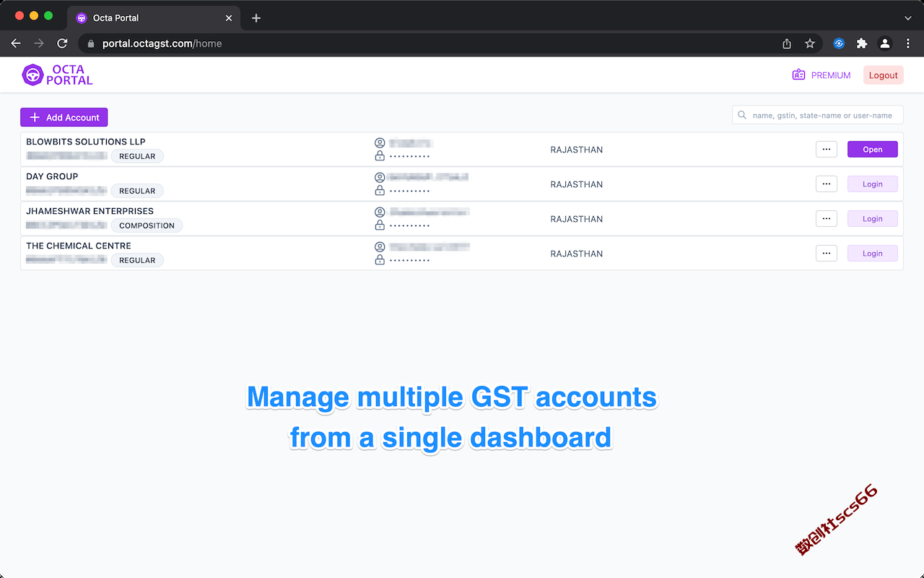Click the COMPOSITION badge
The height and width of the screenshot is (578, 924).
[x=147, y=225]
